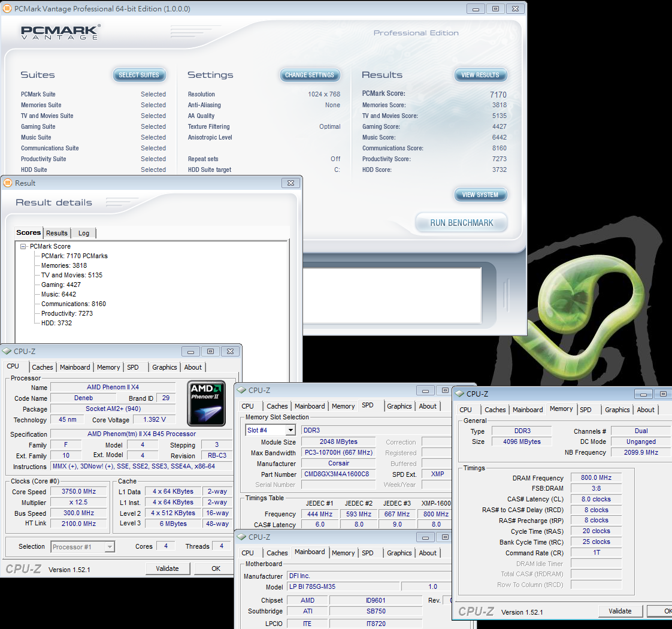This screenshot has width=672, height=629.
Task: Click the VIEW SYSTEM button
Action: (480, 195)
